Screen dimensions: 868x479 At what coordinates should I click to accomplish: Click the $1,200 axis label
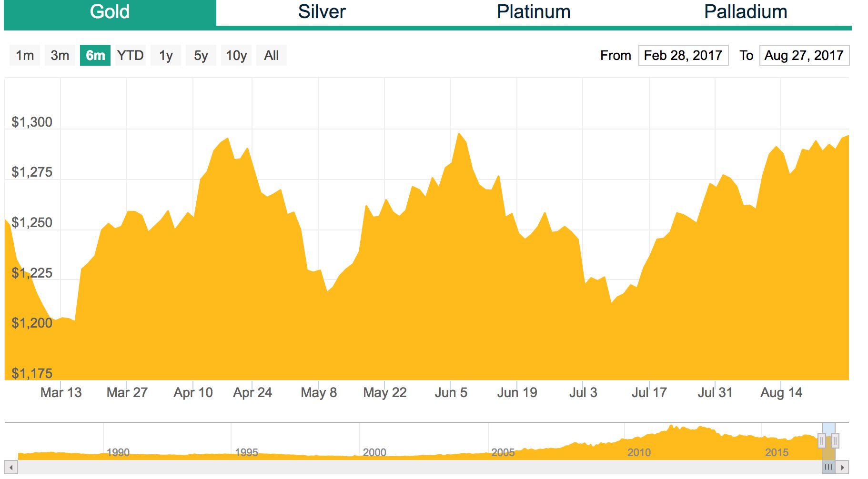click(x=32, y=323)
